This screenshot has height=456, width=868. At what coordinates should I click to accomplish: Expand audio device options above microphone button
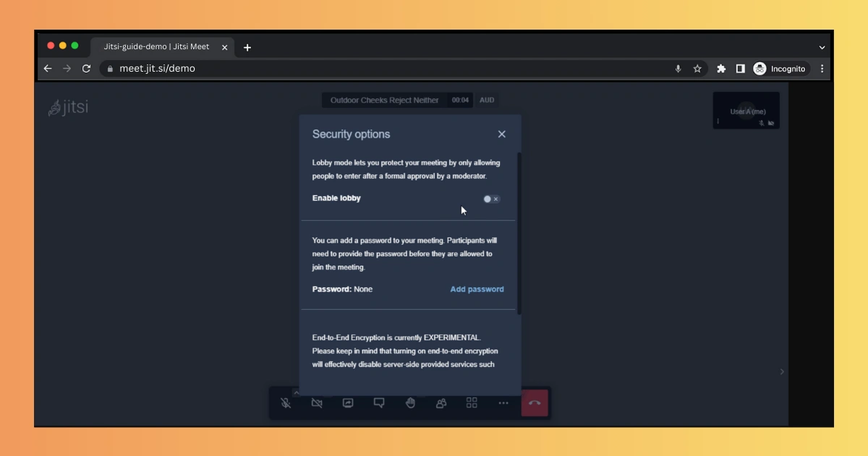click(296, 392)
